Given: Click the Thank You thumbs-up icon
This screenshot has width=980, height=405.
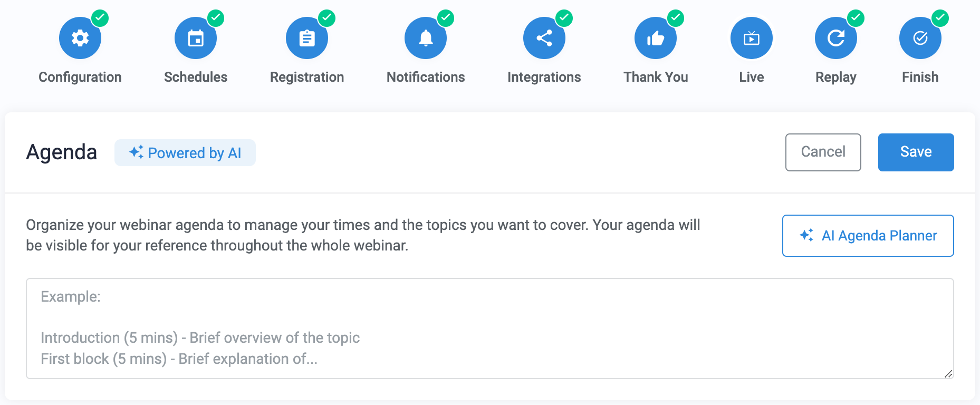Looking at the screenshot, I should pyautogui.click(x=655, y=37).
